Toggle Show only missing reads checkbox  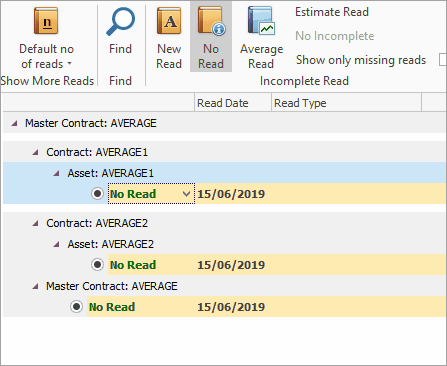tap(443, 60)
